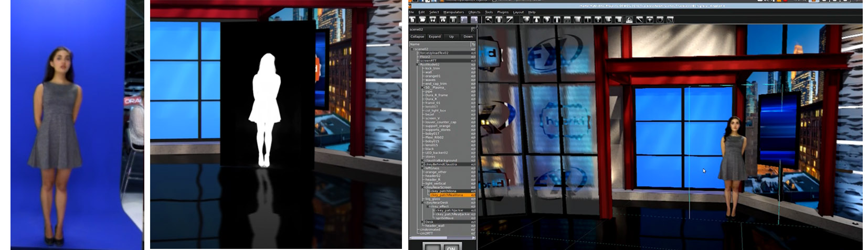Click the circle toolbar icon near the right end

660,20
